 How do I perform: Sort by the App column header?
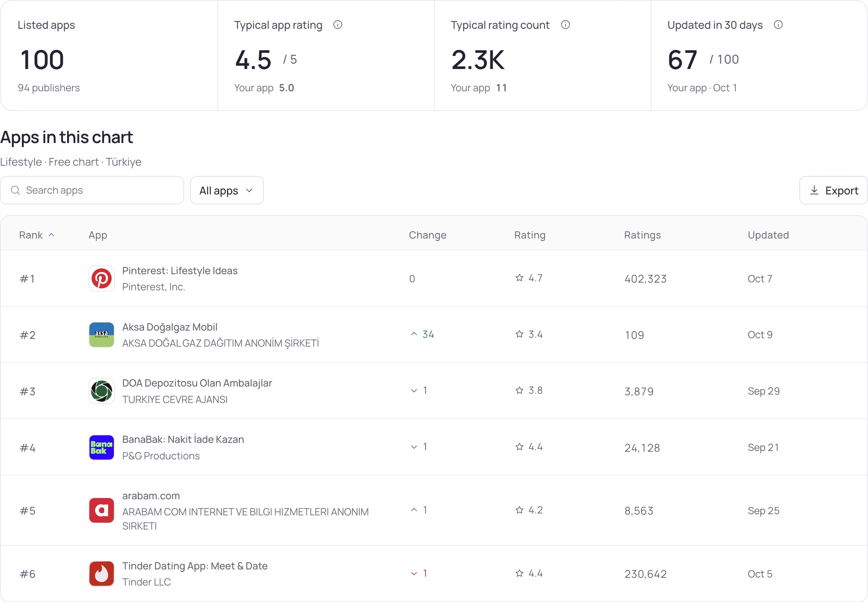tap(98, 235)
